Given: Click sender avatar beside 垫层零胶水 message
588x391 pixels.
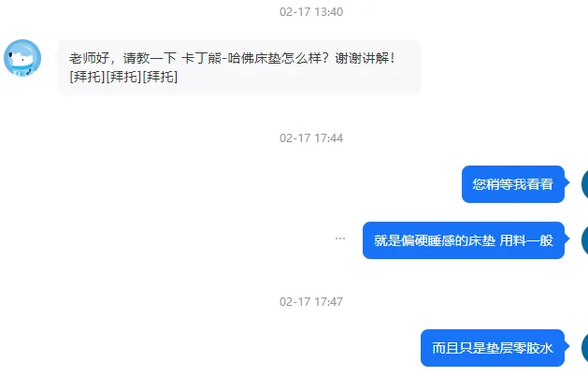Looking at the screenshot, I should [584, 348].
